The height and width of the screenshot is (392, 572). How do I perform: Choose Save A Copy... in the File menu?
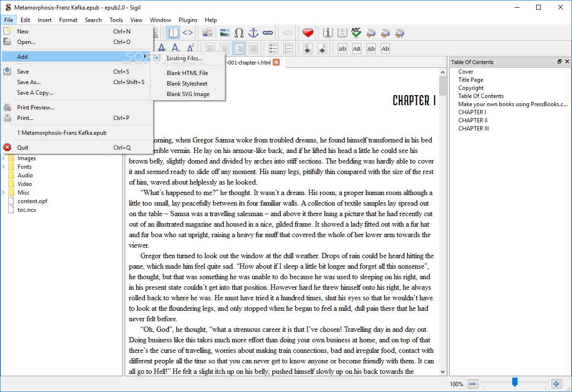76,93
